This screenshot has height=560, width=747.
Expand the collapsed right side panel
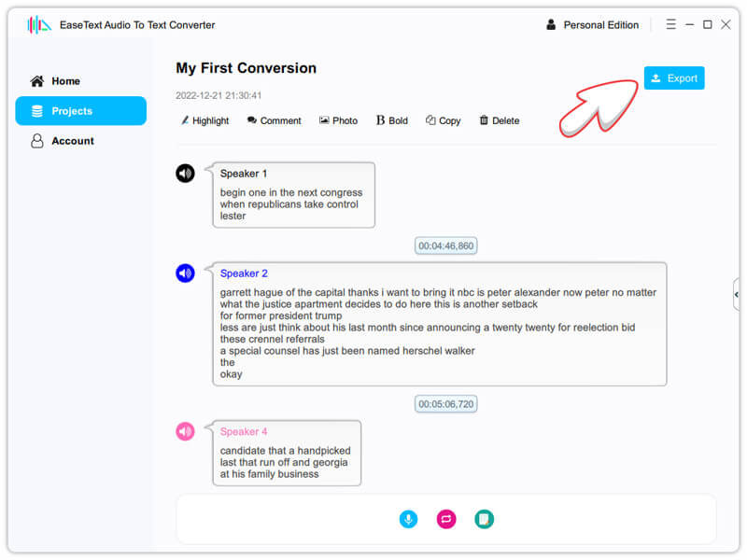[x=736, y=294]
